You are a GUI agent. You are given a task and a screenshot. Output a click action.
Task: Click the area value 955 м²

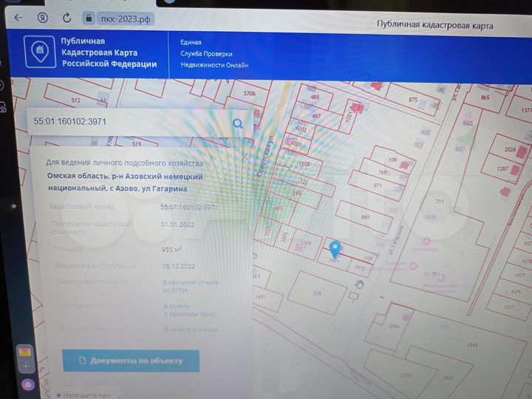click(x=171, y=250)
